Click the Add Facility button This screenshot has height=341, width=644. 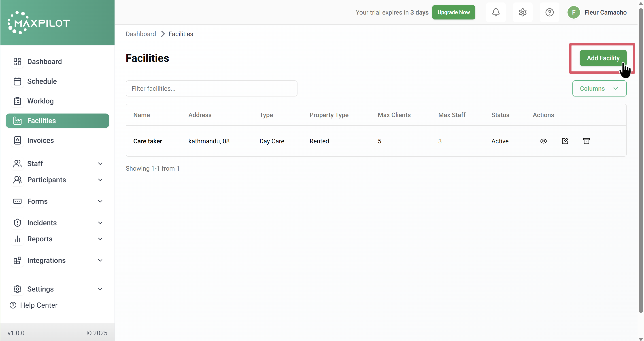point(603,58)
